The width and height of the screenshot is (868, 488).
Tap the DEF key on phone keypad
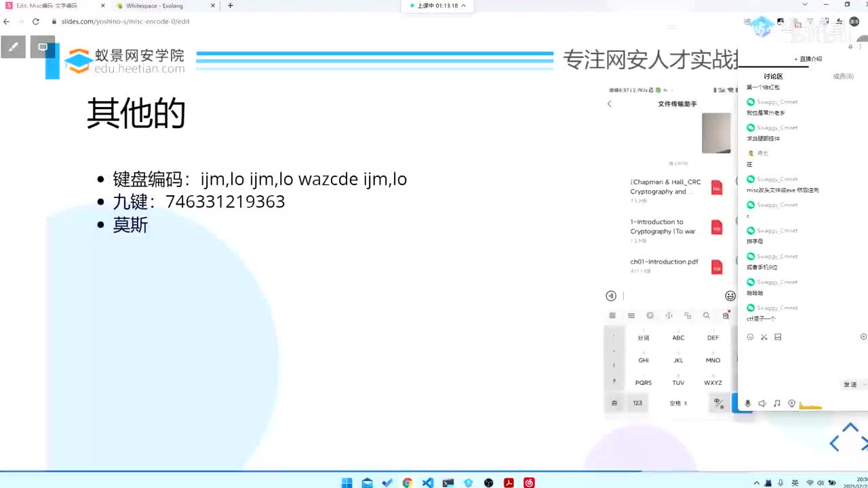[713, 337]
